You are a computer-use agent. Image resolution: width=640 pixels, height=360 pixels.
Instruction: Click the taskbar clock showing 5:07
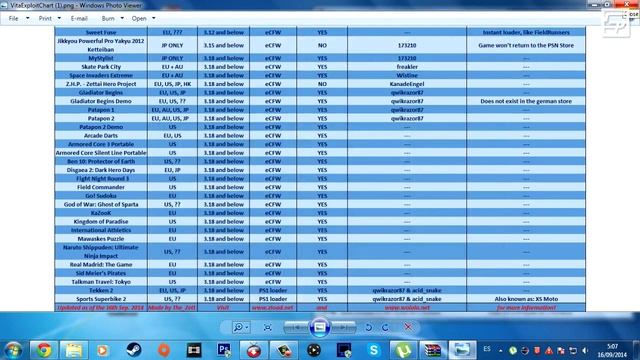click(612, 350)
